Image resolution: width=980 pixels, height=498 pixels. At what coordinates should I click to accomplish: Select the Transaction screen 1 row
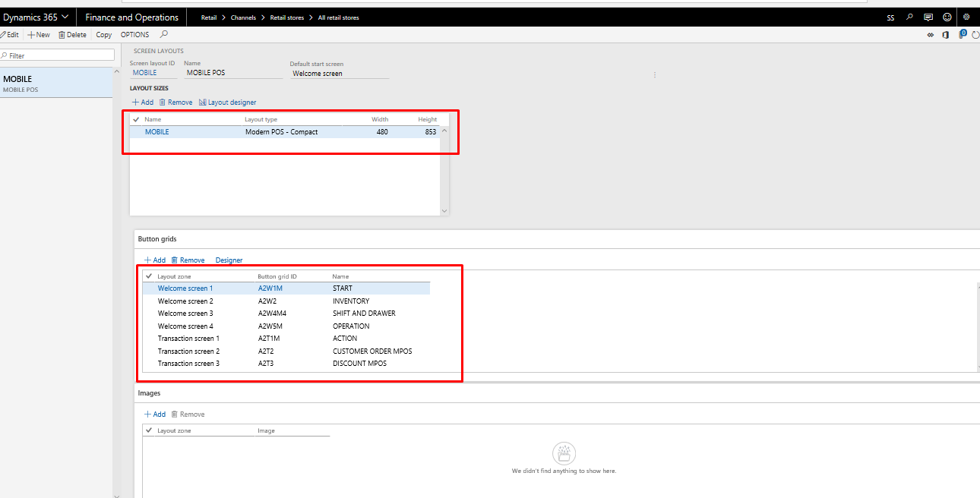[286, 339]
